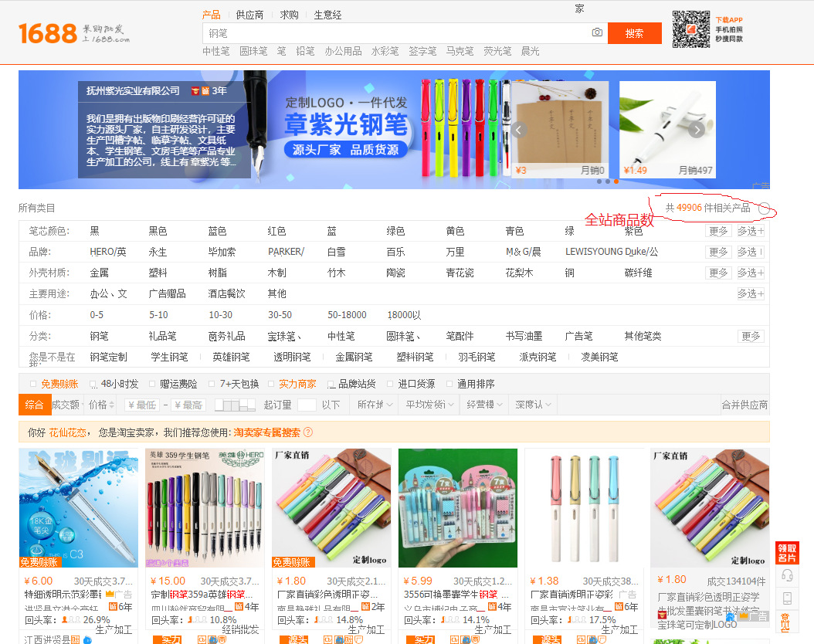Click 合并供应商 button

click(744, 405)
